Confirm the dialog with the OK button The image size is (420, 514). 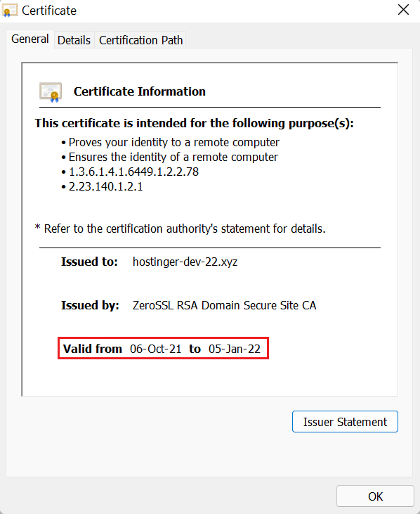click(x=375, y=496)
